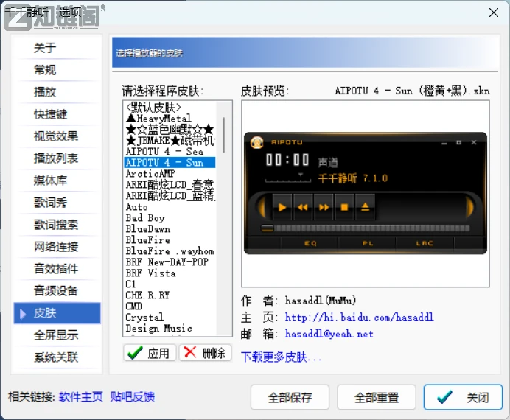
Task: Open the 网络连接 settings page
Action: coord(57,247)
